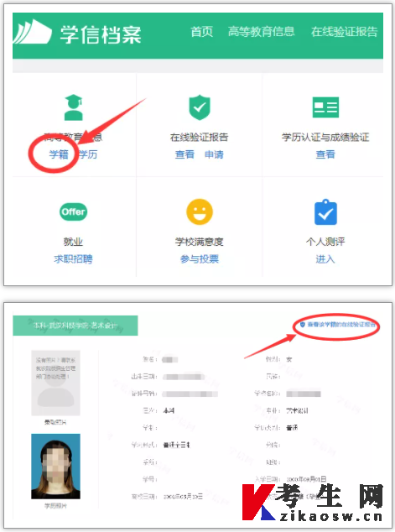This screenshot has width=395, height=532.
Task: Click the pixelated graduation photo thumbnail
Action: coord(55,467)
